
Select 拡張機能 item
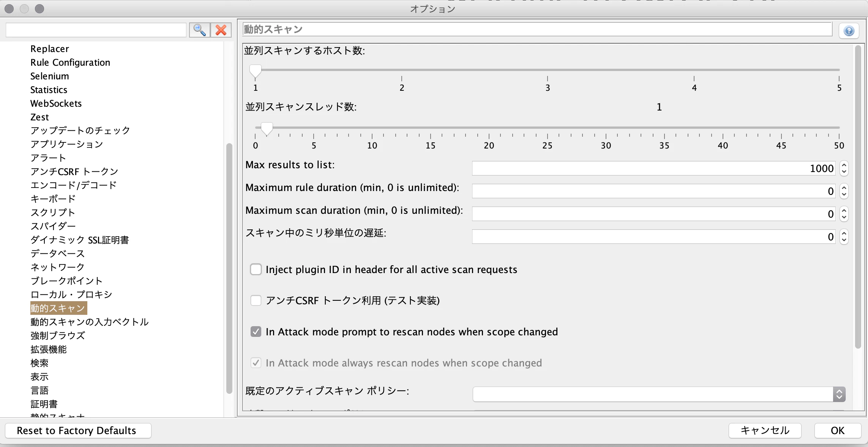(x=49, y=349)
